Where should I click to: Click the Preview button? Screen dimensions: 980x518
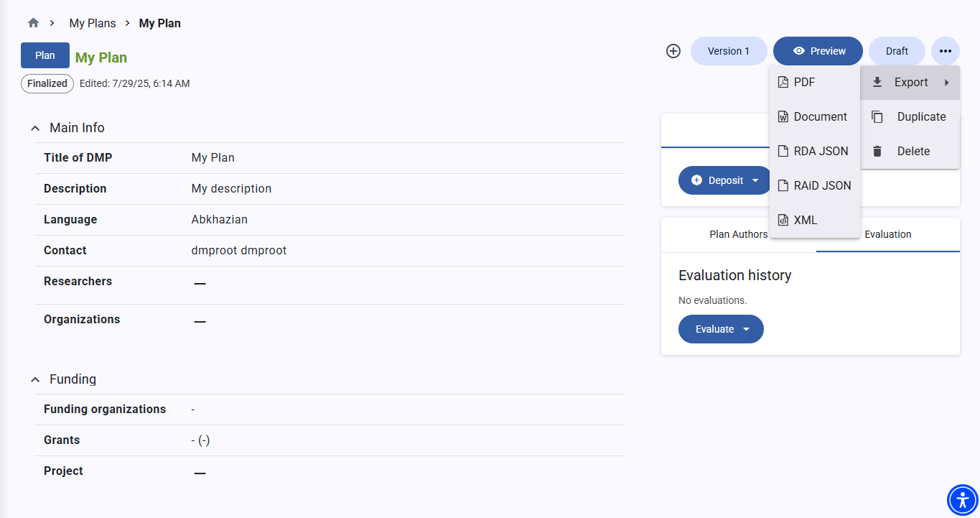pyautogui.click(x=818, y=51)
